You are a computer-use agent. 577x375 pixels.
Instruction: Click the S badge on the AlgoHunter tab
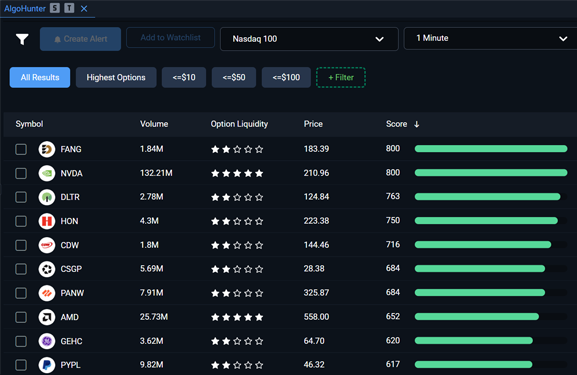[x=55, y=8]
